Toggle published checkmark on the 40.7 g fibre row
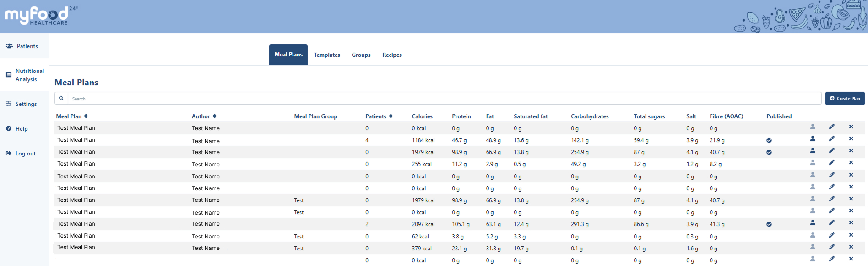 tap(769, 152)
